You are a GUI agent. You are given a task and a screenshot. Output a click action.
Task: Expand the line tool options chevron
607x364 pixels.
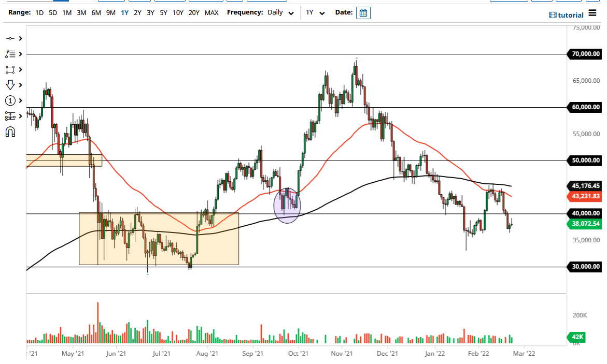[20, 38]
